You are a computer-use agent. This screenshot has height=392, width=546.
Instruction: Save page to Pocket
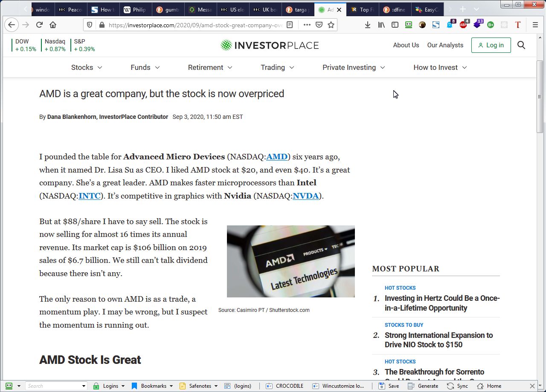point(319,25)
